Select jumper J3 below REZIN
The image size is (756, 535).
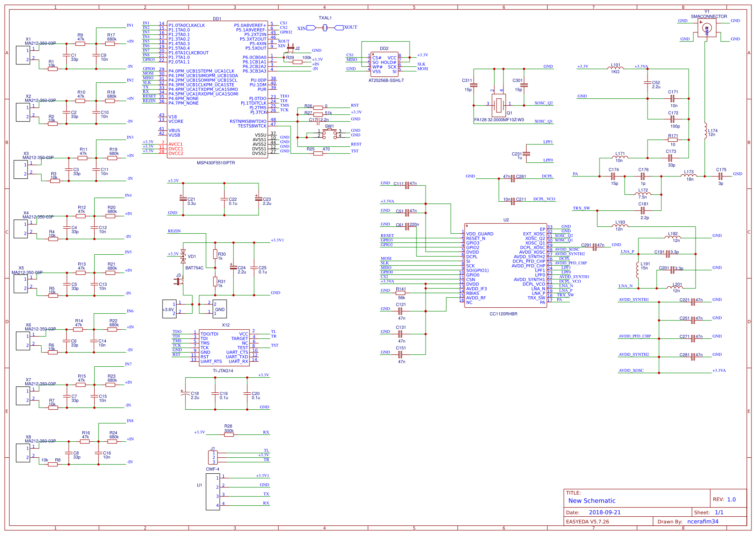point(178,282)
